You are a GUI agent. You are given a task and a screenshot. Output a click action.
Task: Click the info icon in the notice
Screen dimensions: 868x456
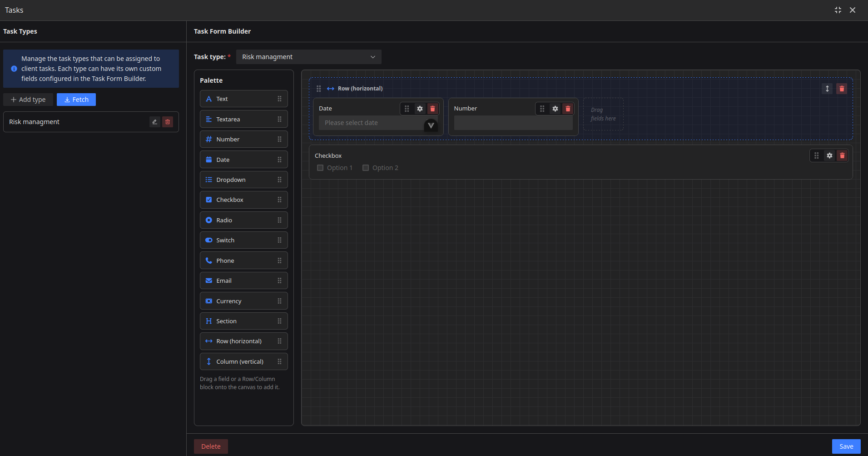click(x=14, y=69)
